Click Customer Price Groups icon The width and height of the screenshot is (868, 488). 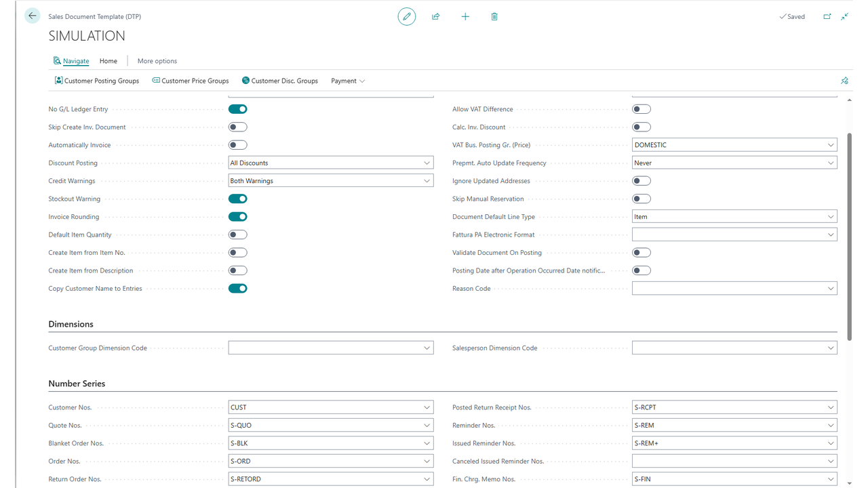coord(156,81)
